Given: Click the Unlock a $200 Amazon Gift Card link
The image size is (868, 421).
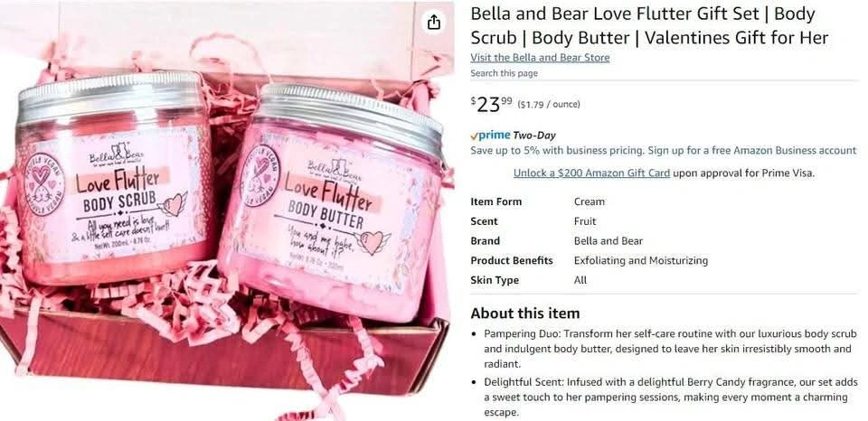Looking at the screenshot, I should (x=591, y=173).
